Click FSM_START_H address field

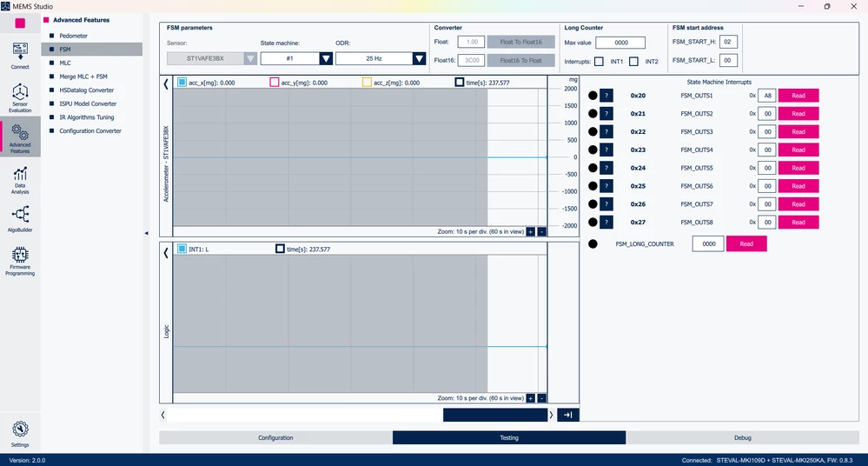(728, 42)
